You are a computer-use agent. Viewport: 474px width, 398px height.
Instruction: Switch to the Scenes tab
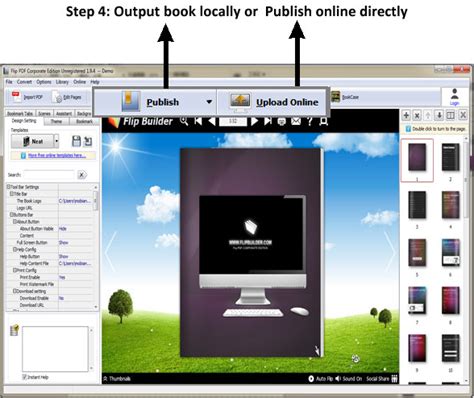pos(44,114)
